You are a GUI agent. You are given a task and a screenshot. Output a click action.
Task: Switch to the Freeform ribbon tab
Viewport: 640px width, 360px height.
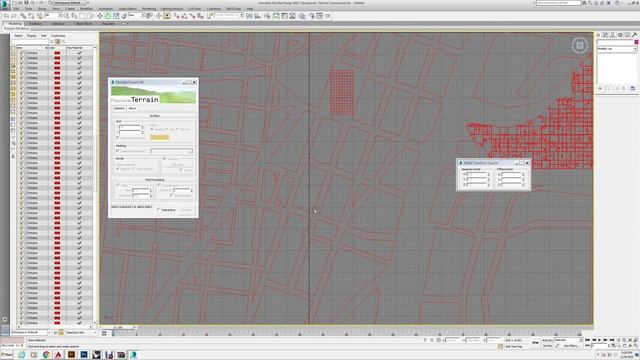35,24
